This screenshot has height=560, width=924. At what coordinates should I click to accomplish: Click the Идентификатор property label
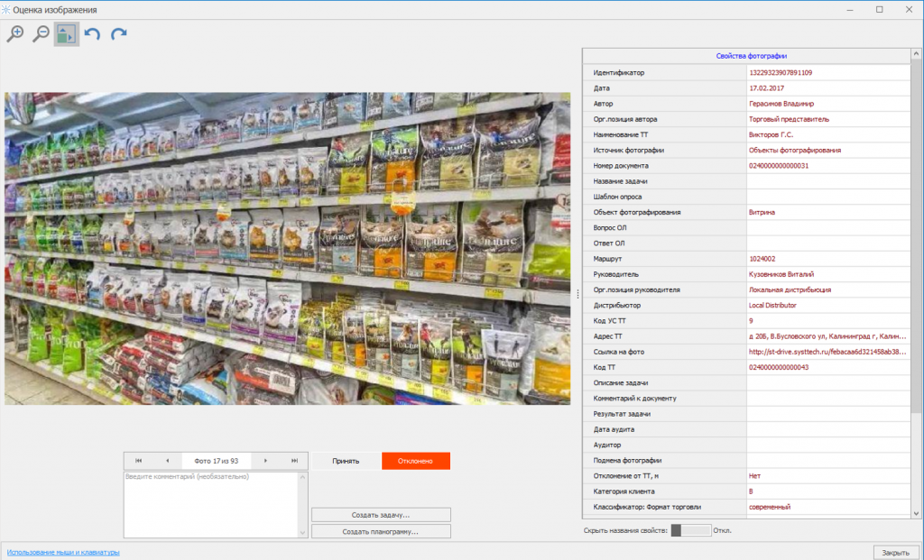tap(619, 72)
